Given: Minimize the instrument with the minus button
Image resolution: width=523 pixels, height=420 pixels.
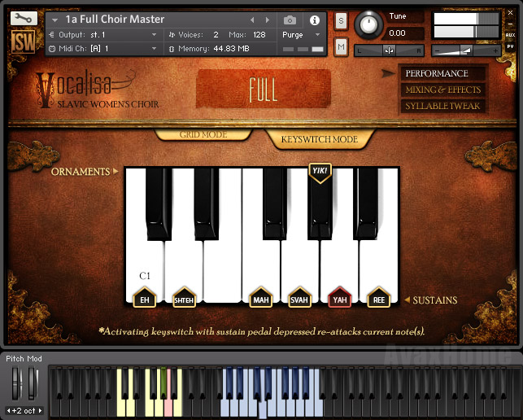Looking at the screenshot, I should point(510,24).
